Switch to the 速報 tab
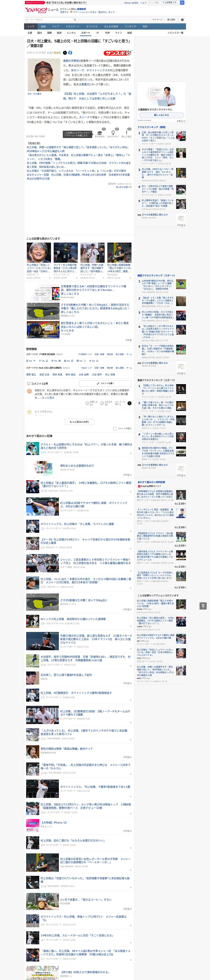210x980 pixels. click(x=43, y=27)
